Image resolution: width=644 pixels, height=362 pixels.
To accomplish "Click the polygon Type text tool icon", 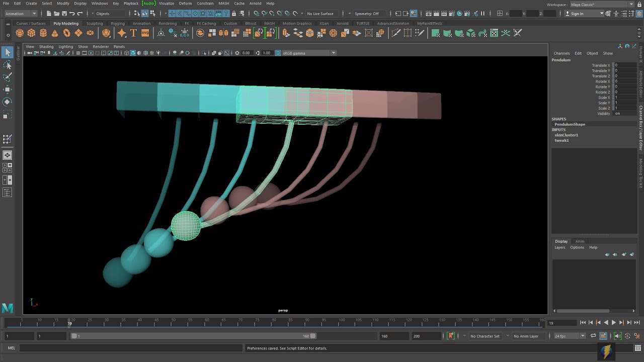I will [x=133, y=33].
